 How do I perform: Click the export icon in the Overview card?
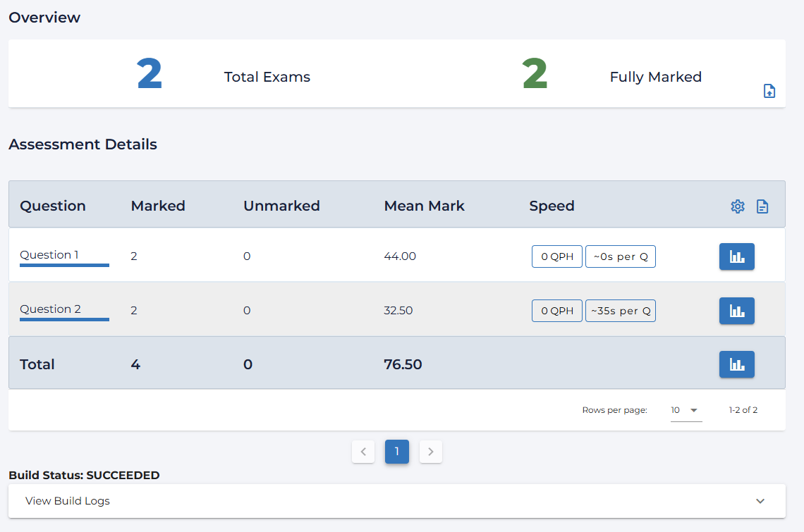[769, 91]
